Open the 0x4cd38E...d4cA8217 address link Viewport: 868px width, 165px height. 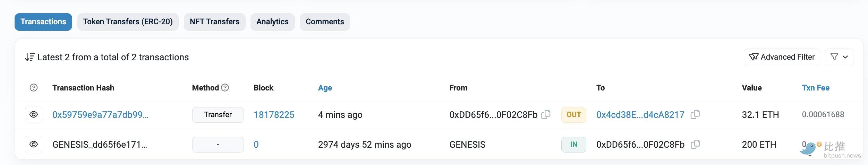click(640, 115)
